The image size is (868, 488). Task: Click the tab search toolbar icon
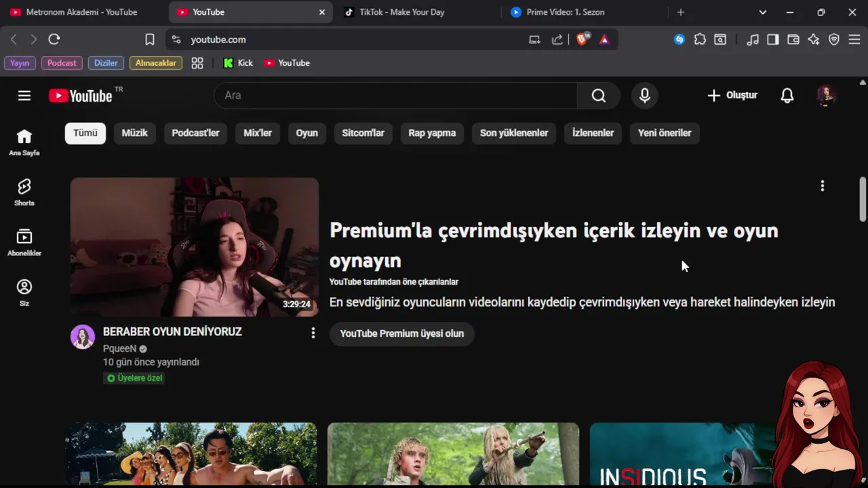click(x=720, y=39)
